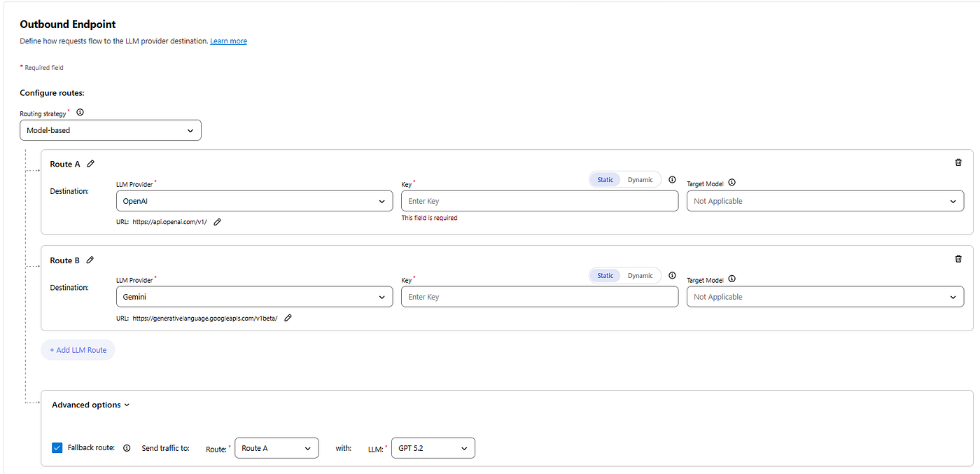Open the fallback LLM GPT 5.2 dropdown
This screenshot has width=980, height=474.
point(433,448)
